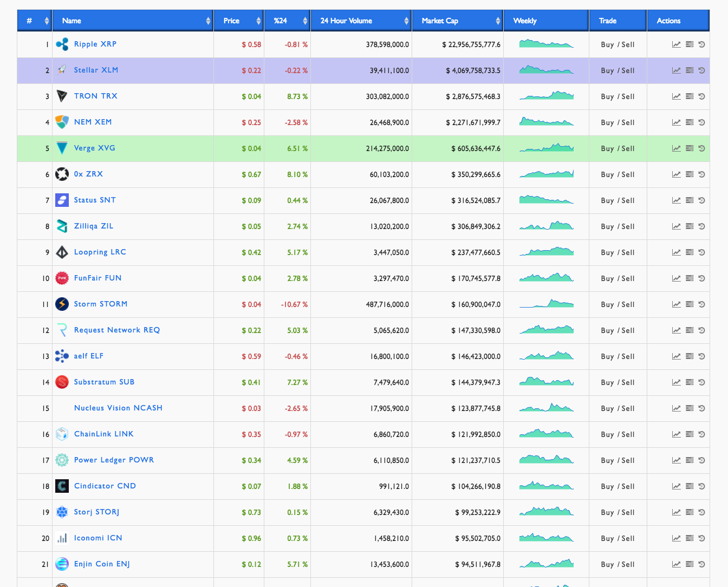The width and height of the screenshot is (728, 587).
Task: Click the -10.67 % change value
Action: [x=294, y=304]
